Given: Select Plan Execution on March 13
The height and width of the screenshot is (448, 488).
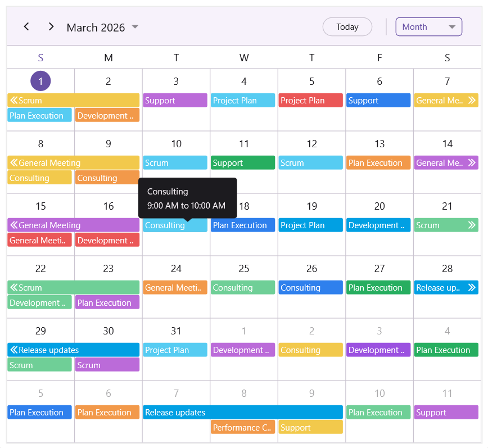Looking at the screenshot, I should (378, 162).
